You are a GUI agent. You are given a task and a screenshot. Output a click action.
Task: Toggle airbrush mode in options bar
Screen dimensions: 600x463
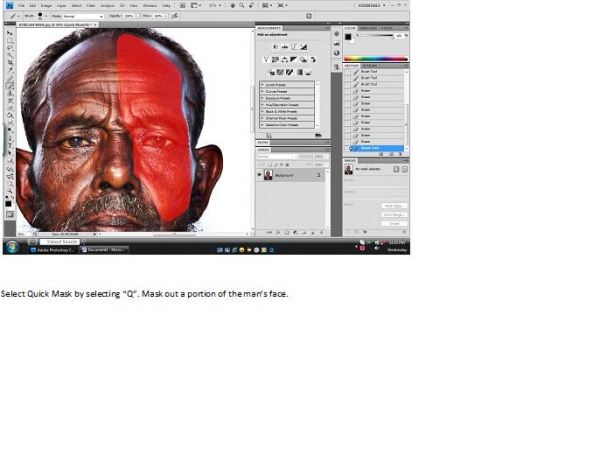(x=174, y=16)
